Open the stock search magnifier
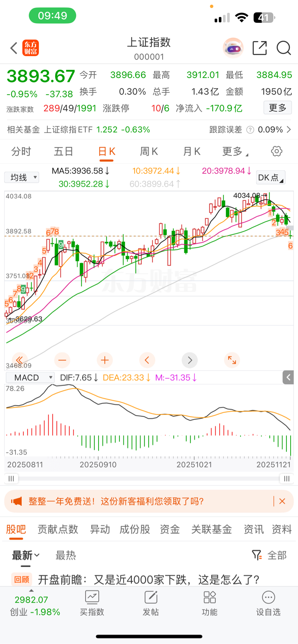Viewport: 298px width, 644px height. 284,48
